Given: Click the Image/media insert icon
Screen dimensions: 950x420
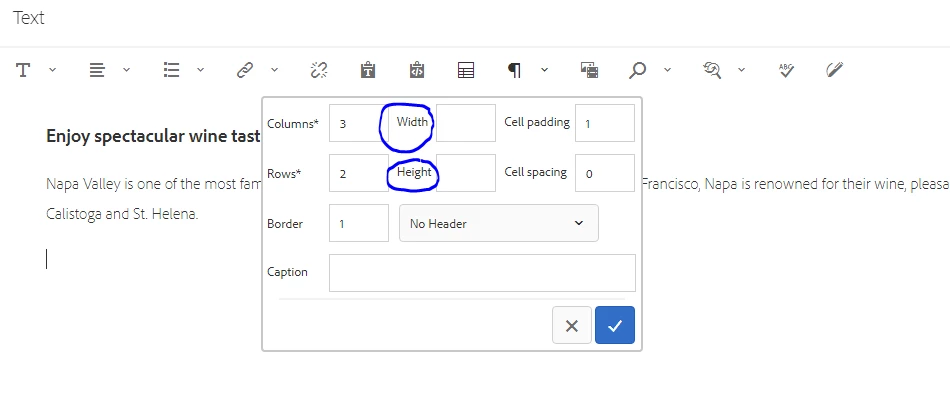Looking at the screenshot, I should pyautogui.click(x=590, y=70).
